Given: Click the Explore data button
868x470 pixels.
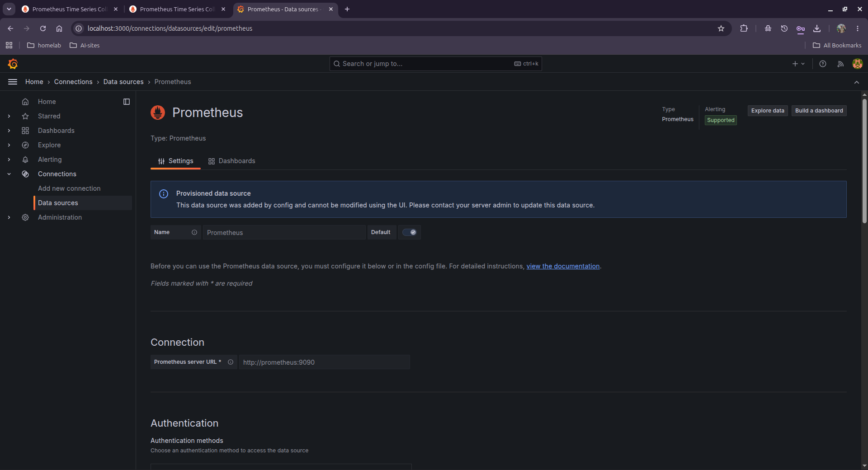Looking at the screenshot, I should pyautogui.click(x=768, y=111).
